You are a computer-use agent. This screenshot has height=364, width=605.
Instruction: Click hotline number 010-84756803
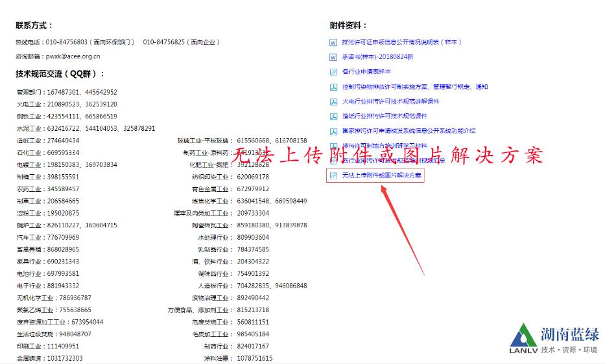pyautogui.click(x=66, y=42)
